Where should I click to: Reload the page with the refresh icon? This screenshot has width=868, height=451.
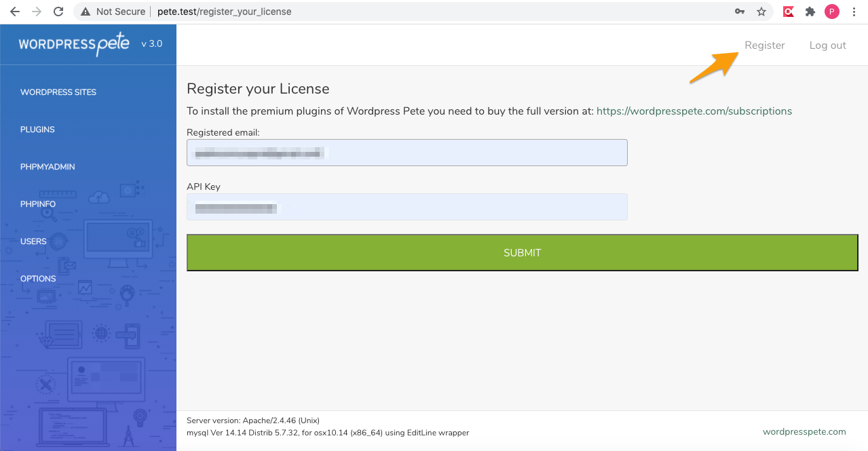pos(58,12)
